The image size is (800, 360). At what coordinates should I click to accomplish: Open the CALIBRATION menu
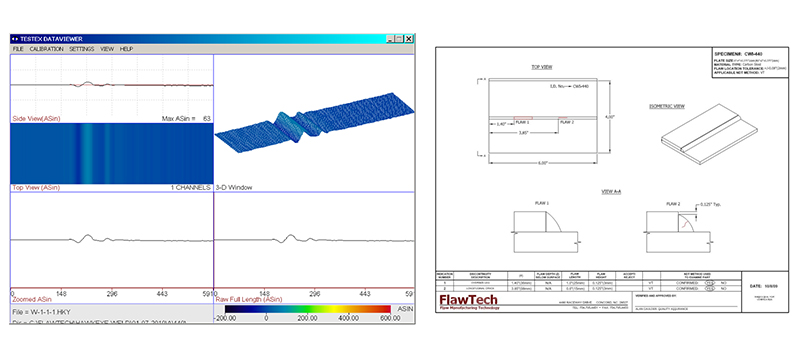click(46, 49)
